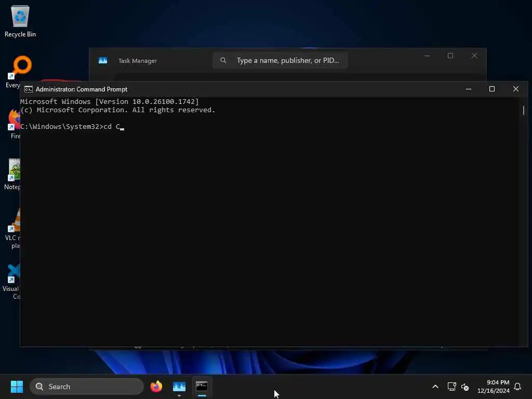Maximize the Command Prompt window
The image size is (532, 399).
492,89
